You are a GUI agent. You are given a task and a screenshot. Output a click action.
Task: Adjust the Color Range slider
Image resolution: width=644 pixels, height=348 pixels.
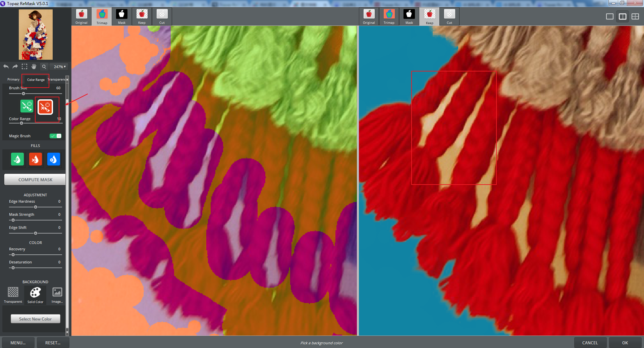(x=35, y=123)
